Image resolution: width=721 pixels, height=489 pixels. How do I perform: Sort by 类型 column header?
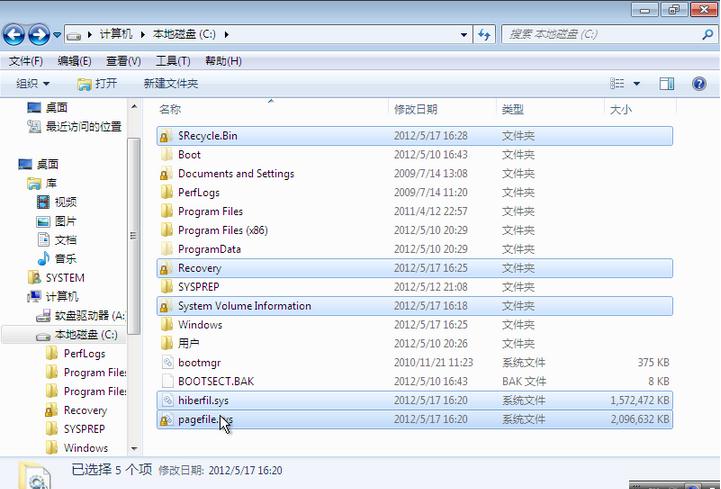pyautogui.click(x=512, y=109)
